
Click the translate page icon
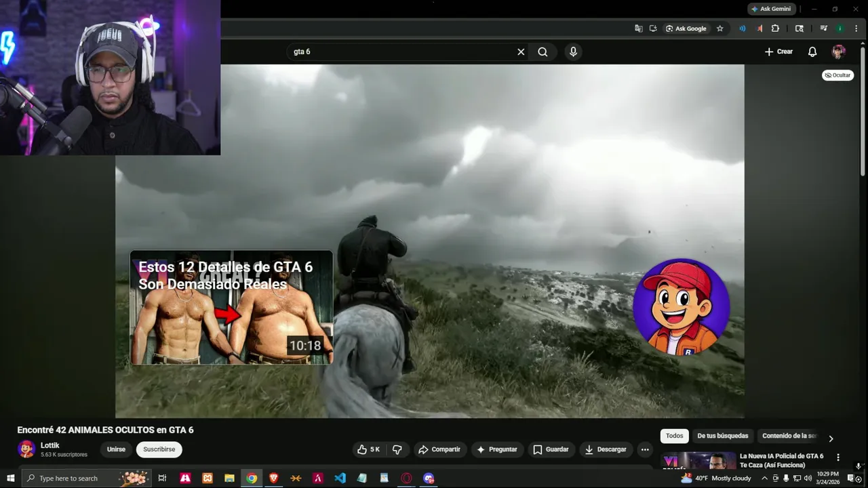pyautogui.click(x=638, y=28)
